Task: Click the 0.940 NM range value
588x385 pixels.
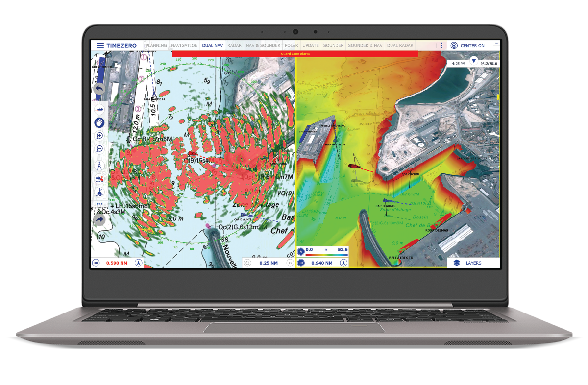Action: (x=322, y=263)
